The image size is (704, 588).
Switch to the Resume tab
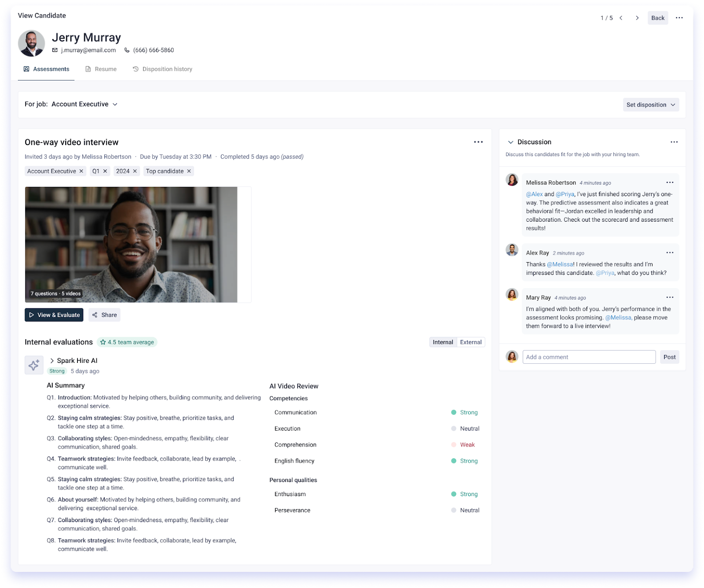coord(101,69)
